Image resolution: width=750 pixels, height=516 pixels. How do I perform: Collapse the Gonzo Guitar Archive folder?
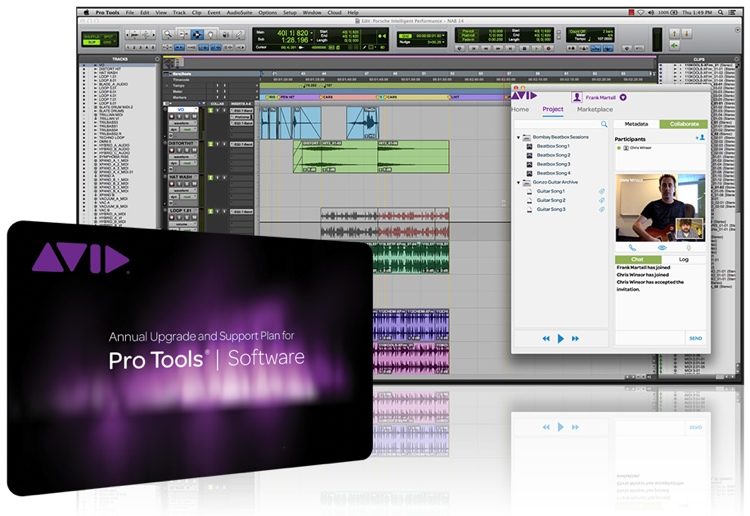tap(518, 182)
